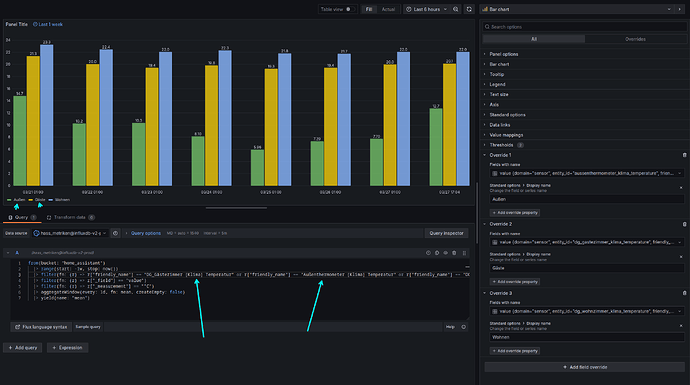Select the Actual display mode
This screenshot has height=385, width=690.
388,9
